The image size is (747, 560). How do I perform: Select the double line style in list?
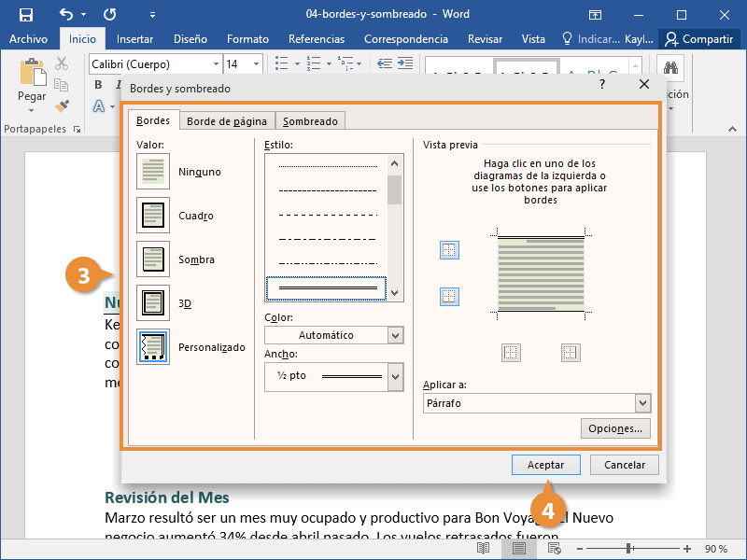(327, 289)
